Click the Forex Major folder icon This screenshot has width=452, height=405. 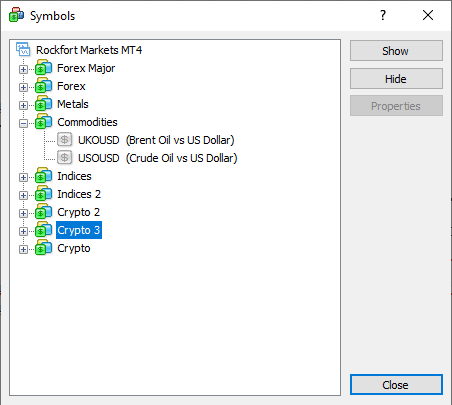coord(44,68)
